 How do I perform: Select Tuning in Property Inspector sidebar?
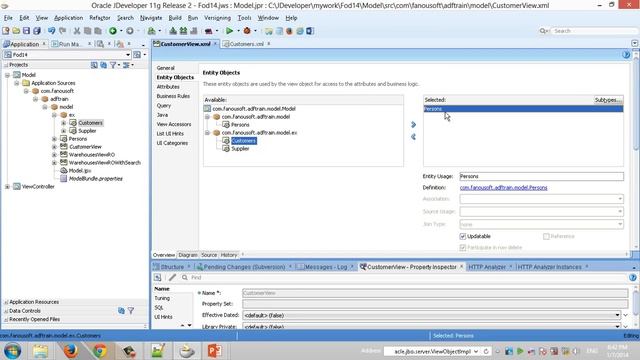pyautogui.click(x=162, y=298)
